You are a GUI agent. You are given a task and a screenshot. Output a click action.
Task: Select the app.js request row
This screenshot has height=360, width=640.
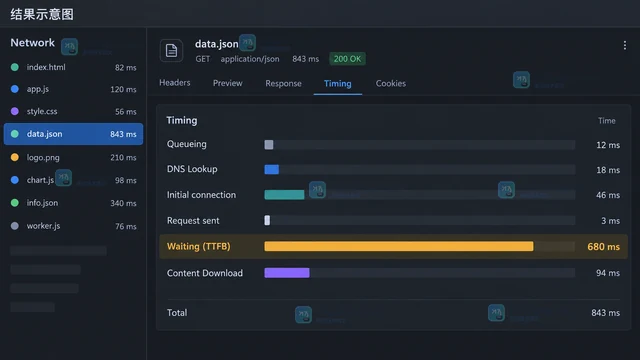point(73,89)
